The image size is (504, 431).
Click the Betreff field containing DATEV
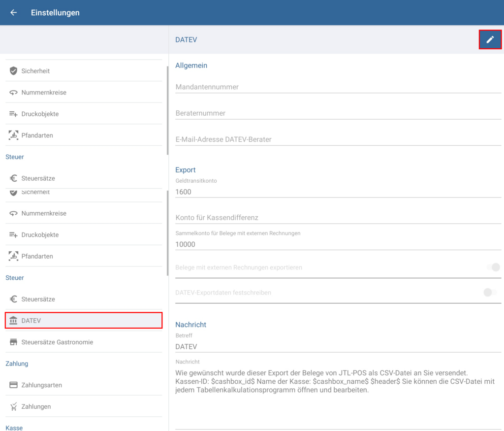[338, 347]
